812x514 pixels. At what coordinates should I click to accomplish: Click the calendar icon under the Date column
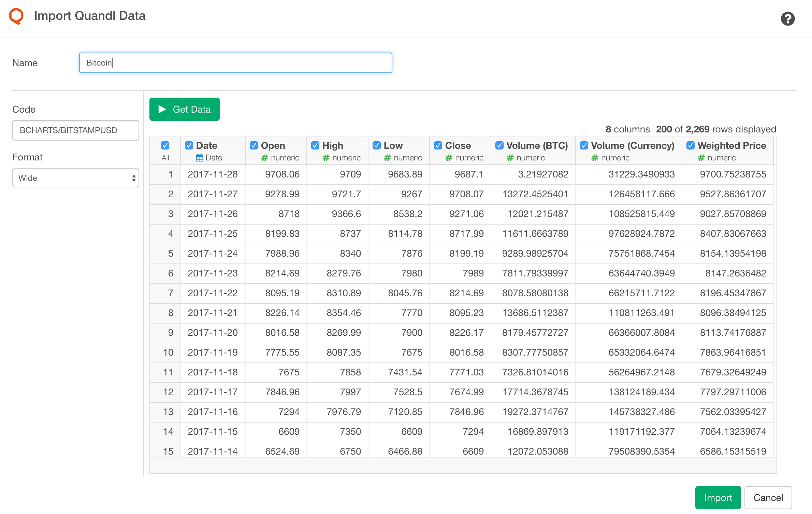click(200, 158)
